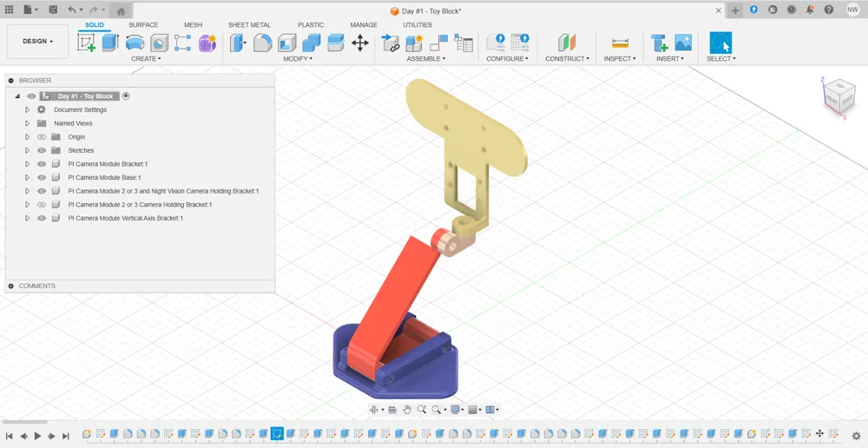Select the Offset Face tool
868x448 pixels.
[x=335, y=43]
